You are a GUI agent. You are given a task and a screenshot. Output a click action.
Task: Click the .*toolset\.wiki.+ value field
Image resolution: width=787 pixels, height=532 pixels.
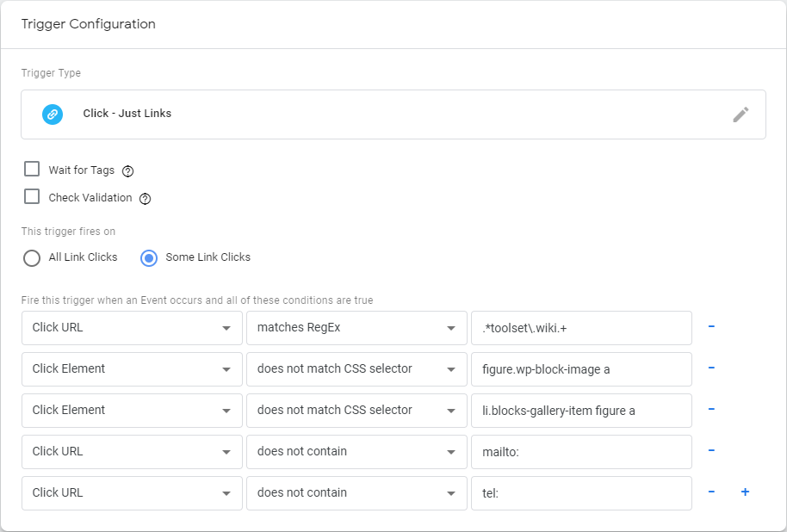coord(582,328)
